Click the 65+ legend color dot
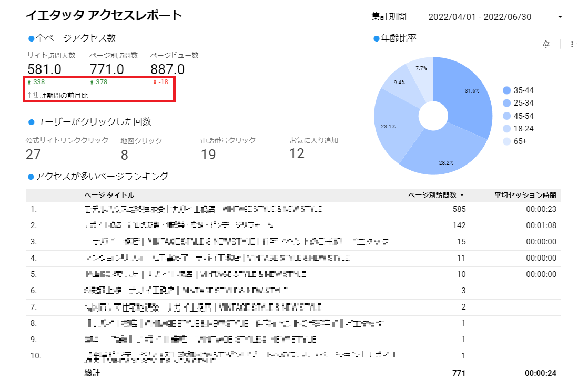Image resolution: width=588 pixels, height=380 pixels. click(506, 141)
